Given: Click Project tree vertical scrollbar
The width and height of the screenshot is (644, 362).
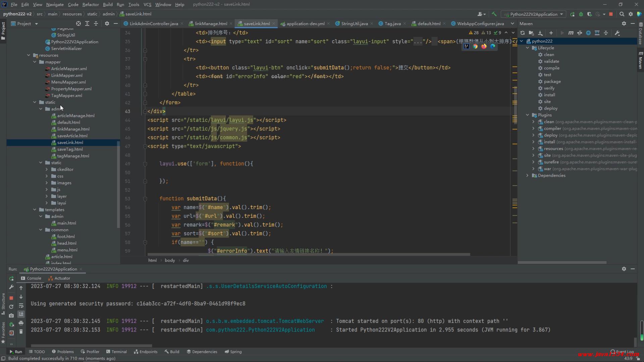Looking at the screenshot, I should coord(118,184).
